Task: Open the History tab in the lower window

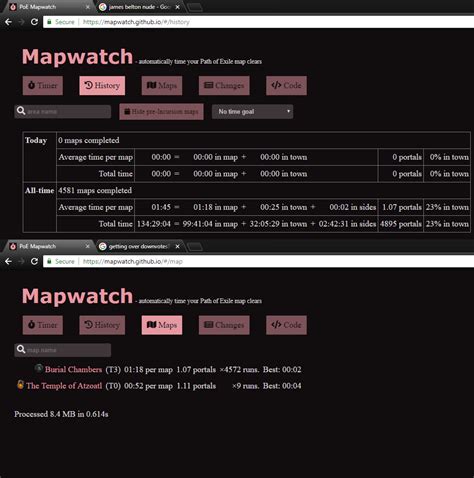Action: point(102,325)
